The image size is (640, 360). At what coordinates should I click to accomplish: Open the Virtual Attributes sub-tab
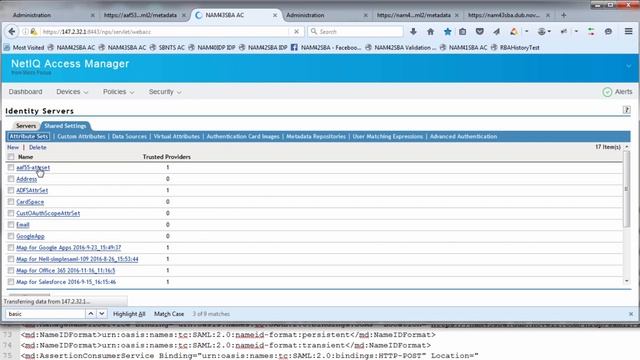coord(177,136)
